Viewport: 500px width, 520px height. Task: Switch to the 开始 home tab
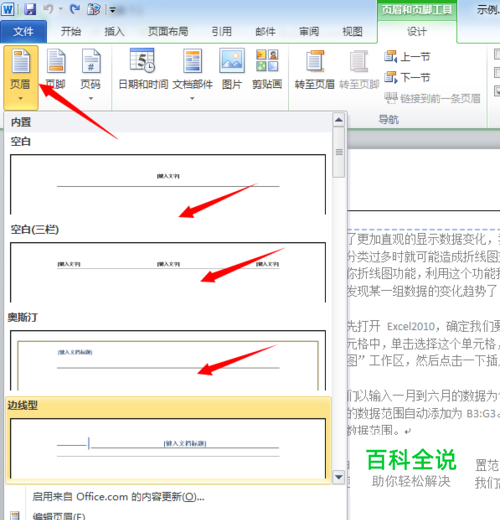(x=71, y=31)
